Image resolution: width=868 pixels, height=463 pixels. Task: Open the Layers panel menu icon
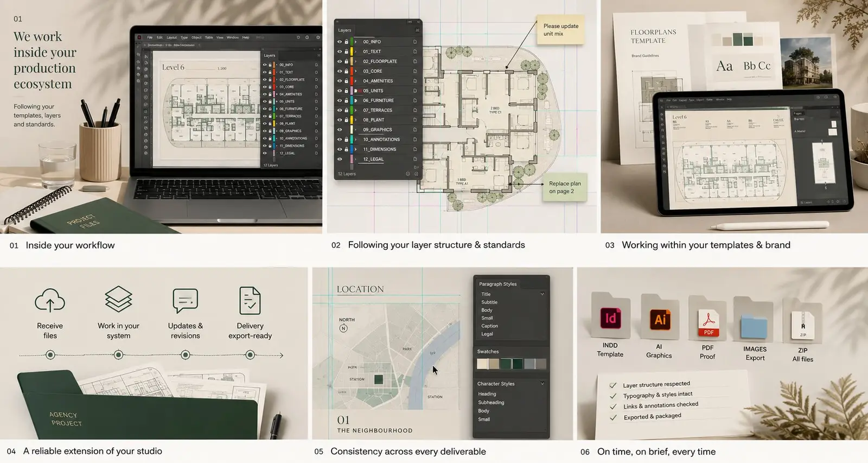tap(417, 30)
